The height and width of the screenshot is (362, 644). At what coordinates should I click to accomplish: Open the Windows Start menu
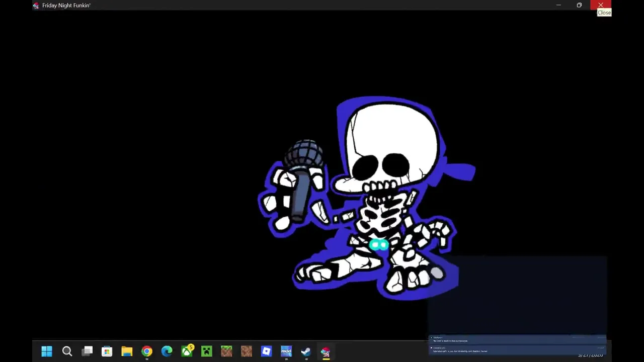(x=47, y=351)
